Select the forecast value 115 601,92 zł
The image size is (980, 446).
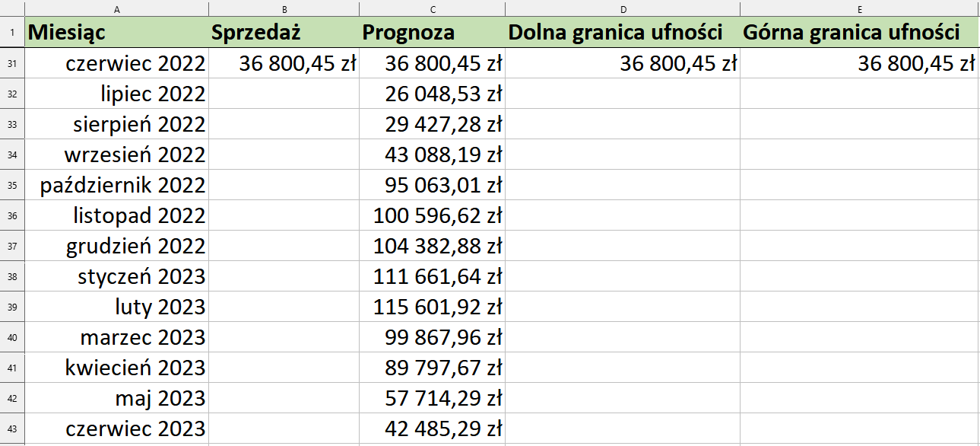pos(433,307)
